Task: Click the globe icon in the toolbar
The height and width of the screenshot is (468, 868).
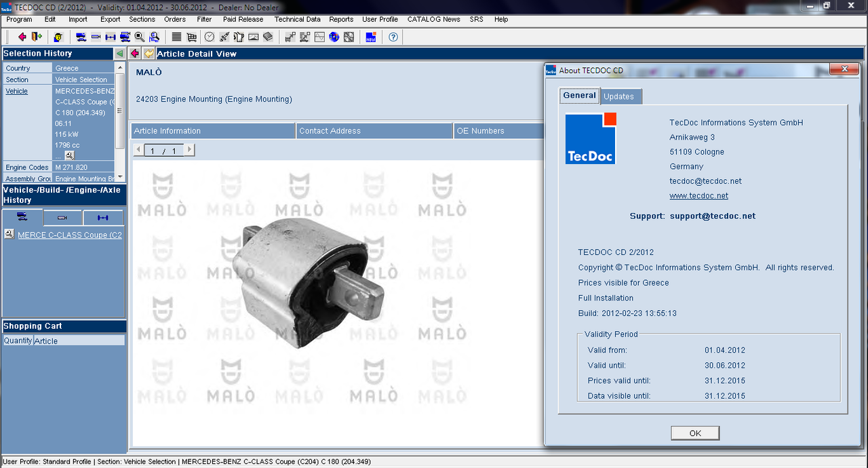Action: (x=334, y=37)
